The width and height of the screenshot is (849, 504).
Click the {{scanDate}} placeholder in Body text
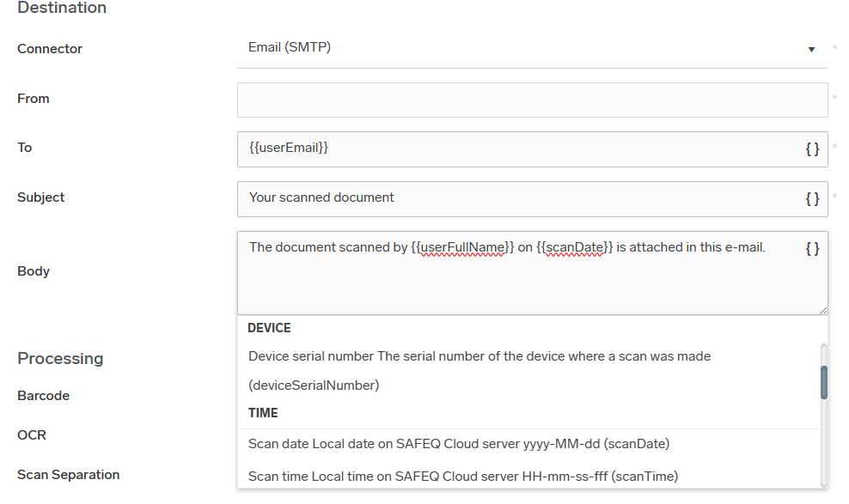(x=574, y=247)
